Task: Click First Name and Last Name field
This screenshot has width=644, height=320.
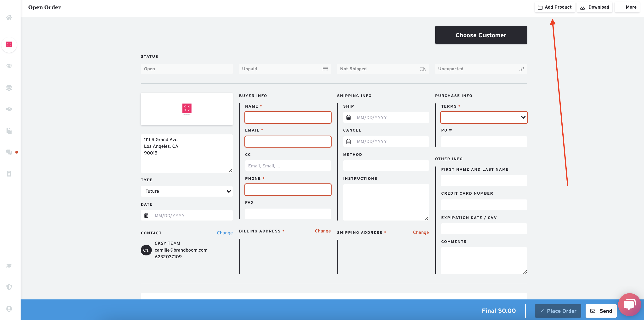Action: (x=484, y=181)
